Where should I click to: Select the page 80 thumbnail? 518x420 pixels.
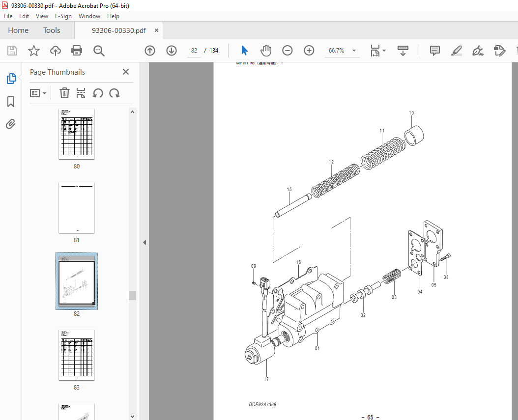click(77, 134)
